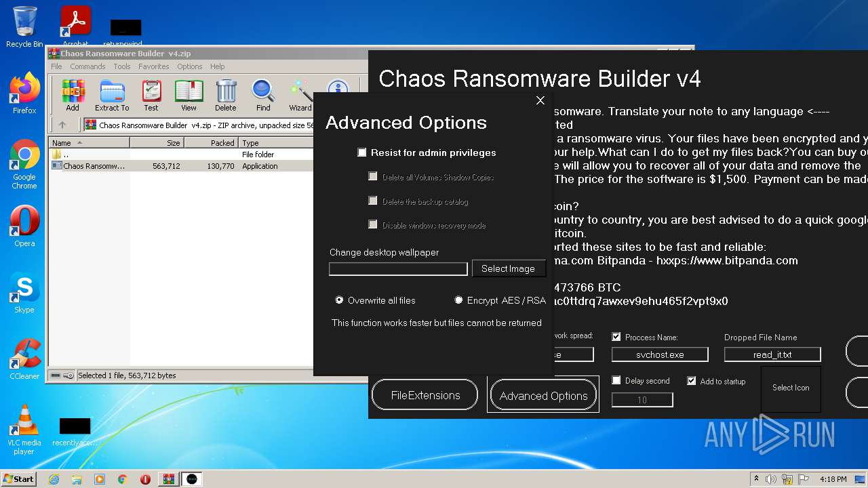
Task: Click the desktop wallpaper path field
Action: tap(398, 269)
